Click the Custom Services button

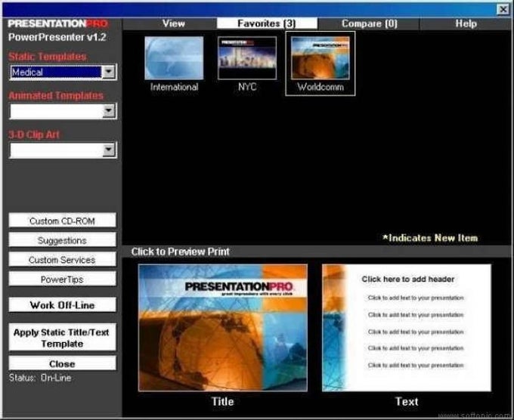point(62,259)
